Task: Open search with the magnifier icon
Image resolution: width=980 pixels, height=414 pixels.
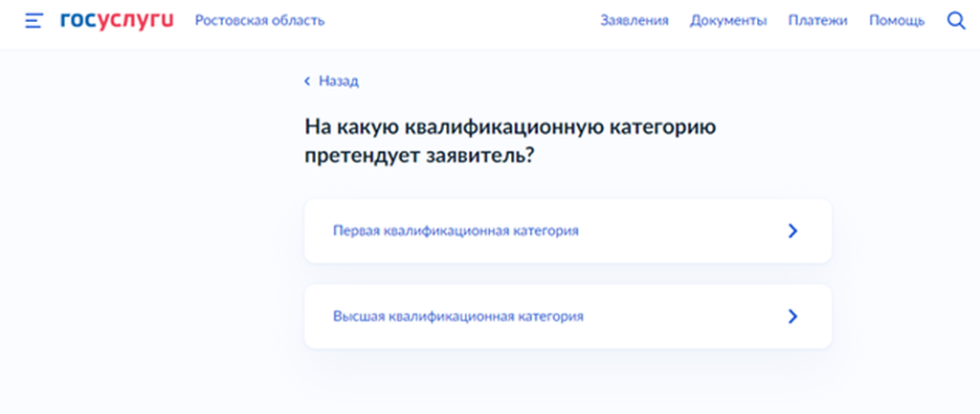Action: coord(955,20)
